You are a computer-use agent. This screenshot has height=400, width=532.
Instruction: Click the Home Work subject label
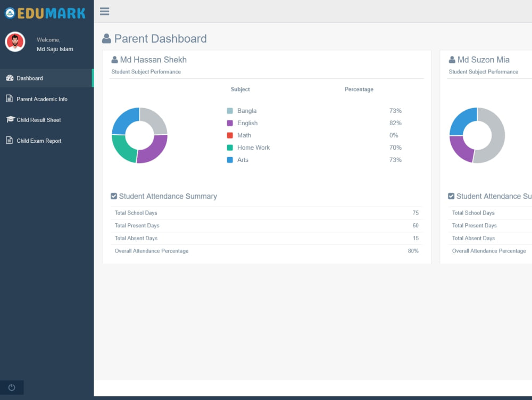point(253,148)
